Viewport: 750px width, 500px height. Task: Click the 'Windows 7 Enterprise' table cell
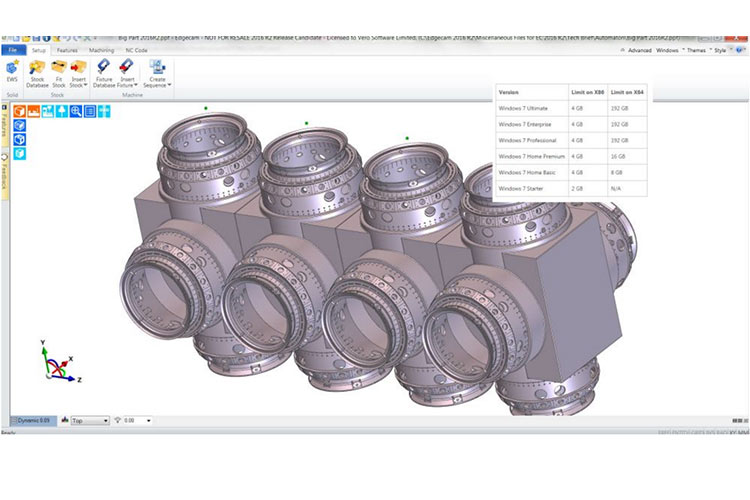[x=531, y=124]
